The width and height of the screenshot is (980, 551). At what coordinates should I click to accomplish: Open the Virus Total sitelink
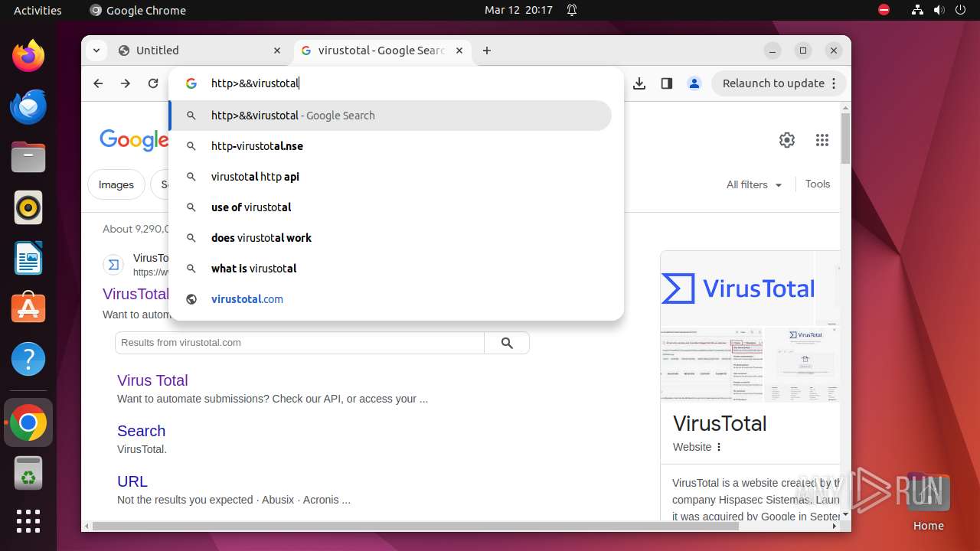pos(152,380)
